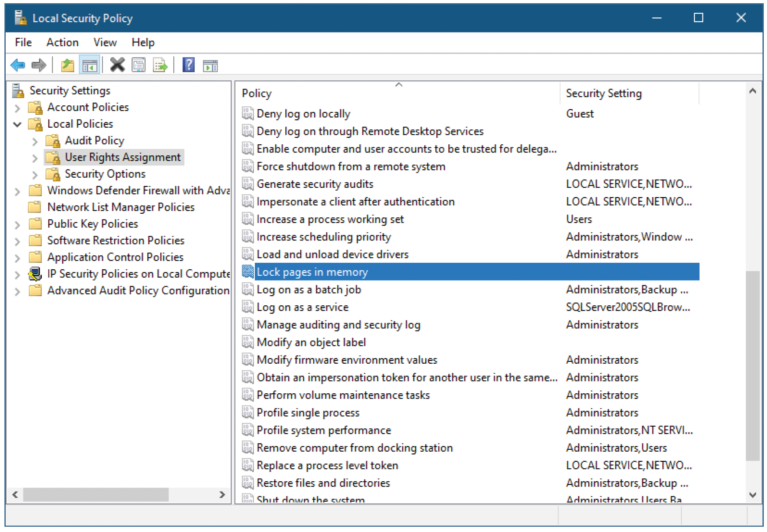Click the Show/Hide Action Pane icon
Viewport: 767px width, 532px height.
[x=210, y=65]
